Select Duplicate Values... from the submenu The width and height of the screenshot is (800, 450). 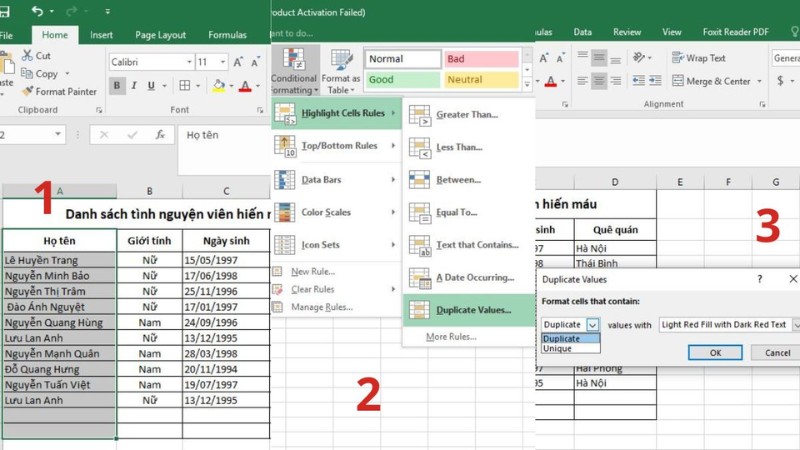(x=473, y=310)
